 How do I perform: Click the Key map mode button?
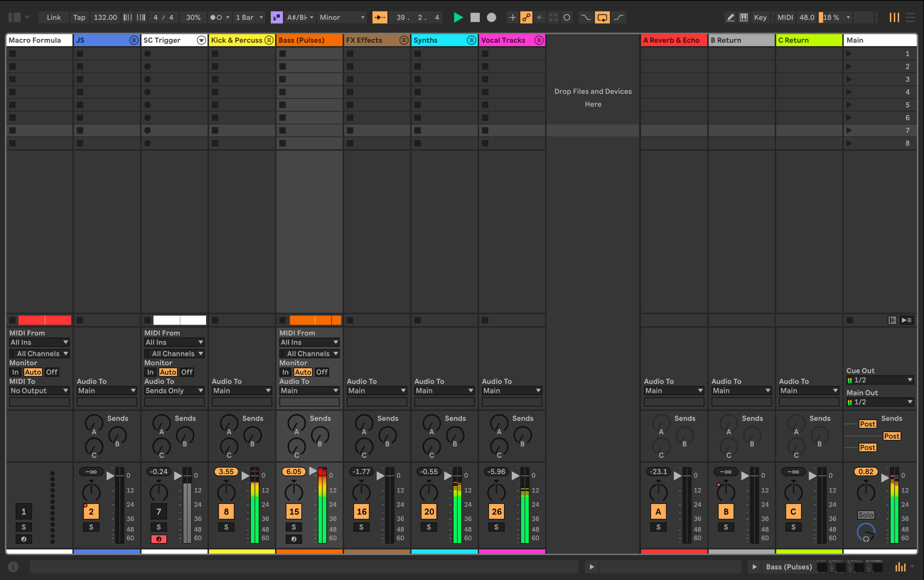[760, 18]
